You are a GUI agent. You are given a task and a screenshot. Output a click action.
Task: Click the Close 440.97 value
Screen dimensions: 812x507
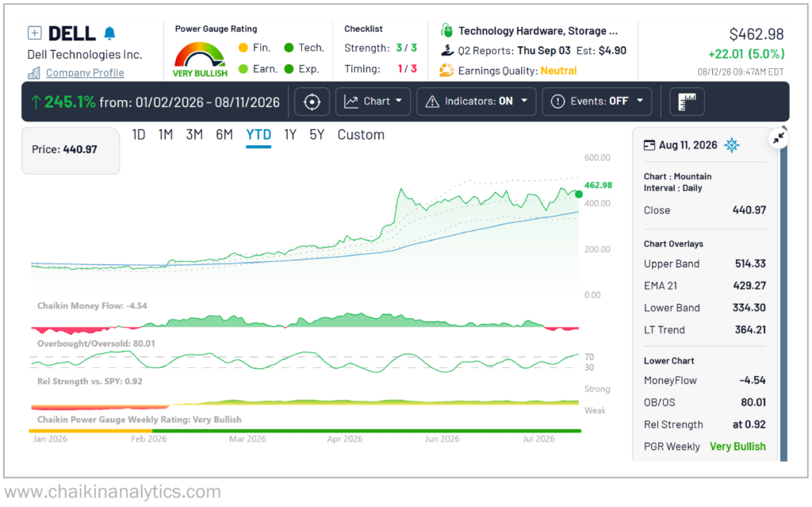749,210
